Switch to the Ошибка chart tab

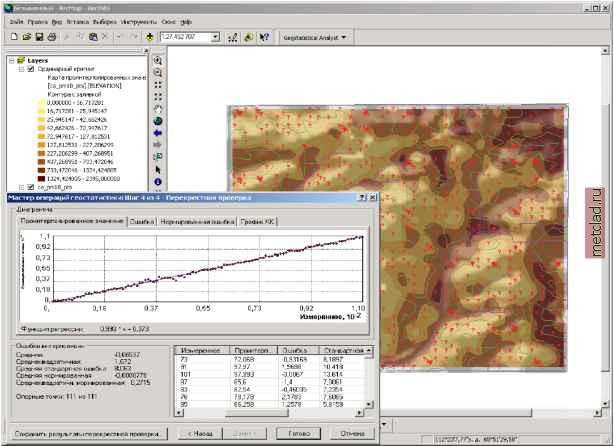[140, 220]
